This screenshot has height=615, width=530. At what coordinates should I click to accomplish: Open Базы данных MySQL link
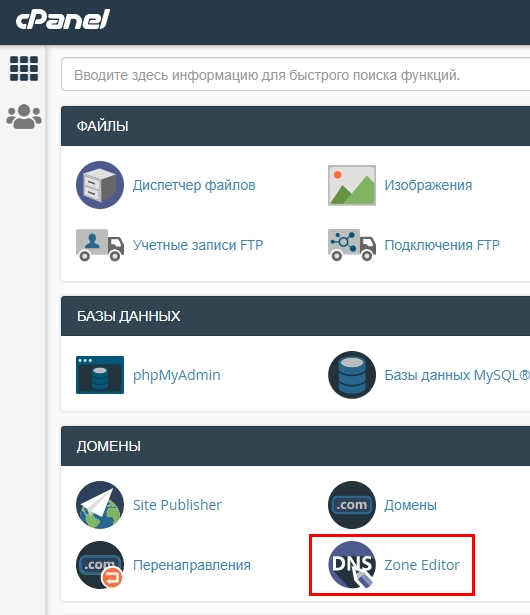(x=457, y=375)
